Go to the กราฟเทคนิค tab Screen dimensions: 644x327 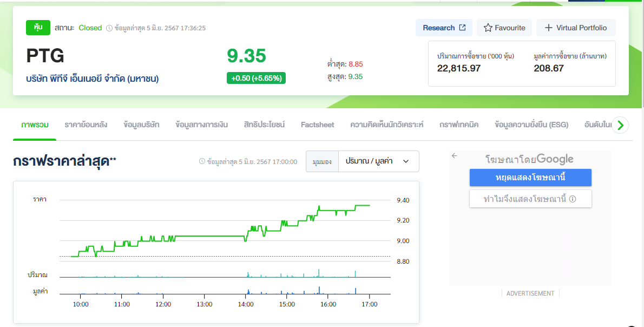click(x=459, y=125)
